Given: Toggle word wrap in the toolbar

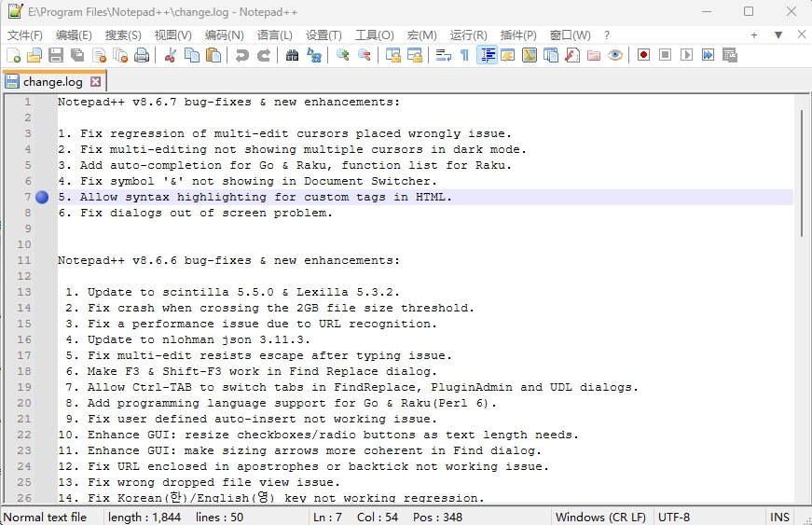Looking at the screenshot, I should (x=443, y=56).
